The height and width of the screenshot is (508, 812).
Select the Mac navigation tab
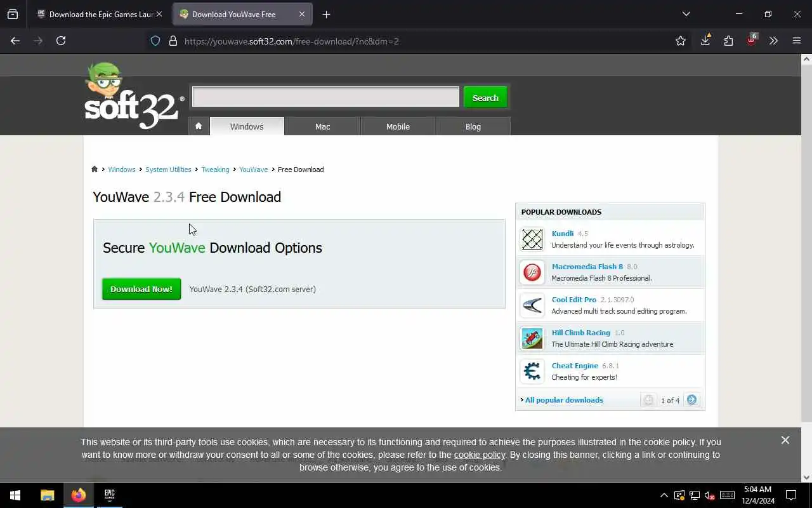click(322, 126)
